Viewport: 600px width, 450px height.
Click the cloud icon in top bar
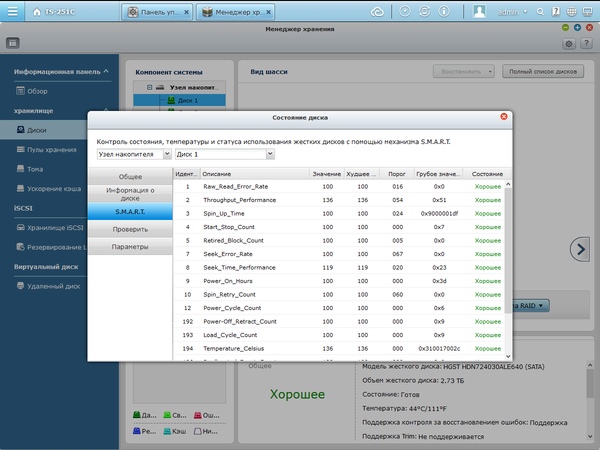(x=376, y=12)
